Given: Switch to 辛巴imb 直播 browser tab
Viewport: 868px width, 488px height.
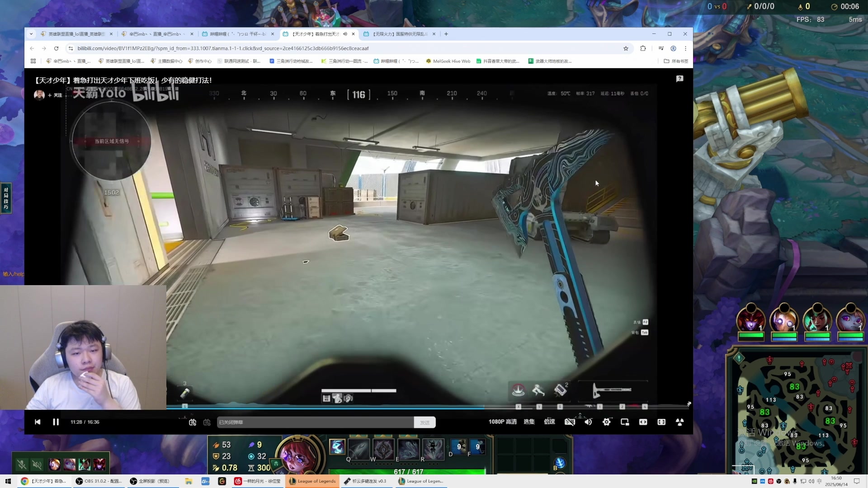Looking at the screenshot, I should point(157,34).
